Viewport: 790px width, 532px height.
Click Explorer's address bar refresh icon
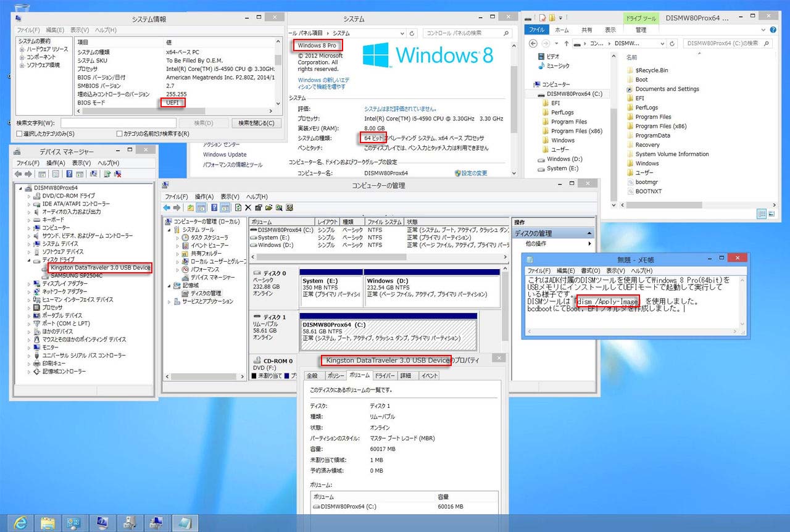click(x=671, y=43)
